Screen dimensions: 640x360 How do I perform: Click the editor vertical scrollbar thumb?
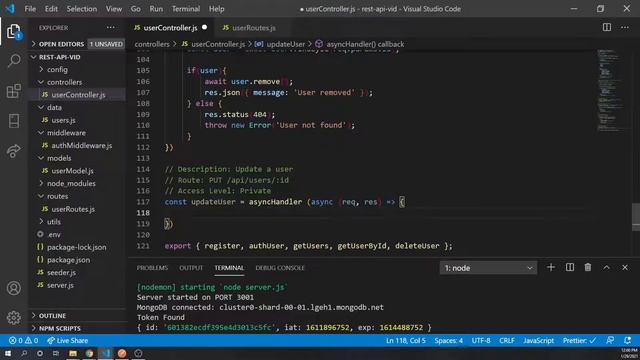(636, 217)
